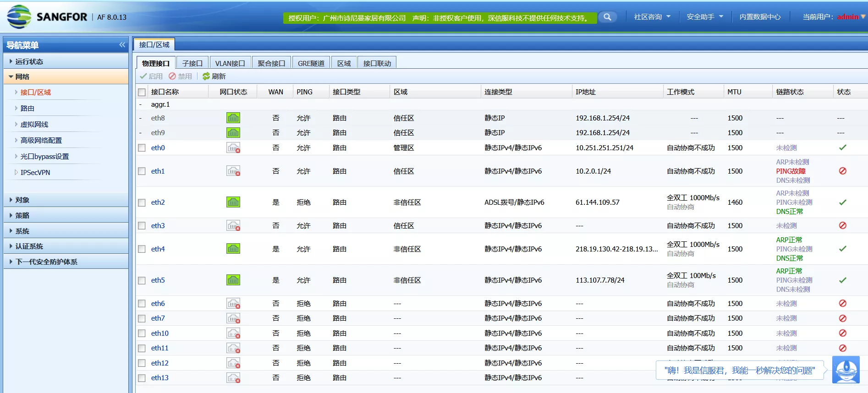Click the red disabled status icon for eth6

(x=842, y=303)
